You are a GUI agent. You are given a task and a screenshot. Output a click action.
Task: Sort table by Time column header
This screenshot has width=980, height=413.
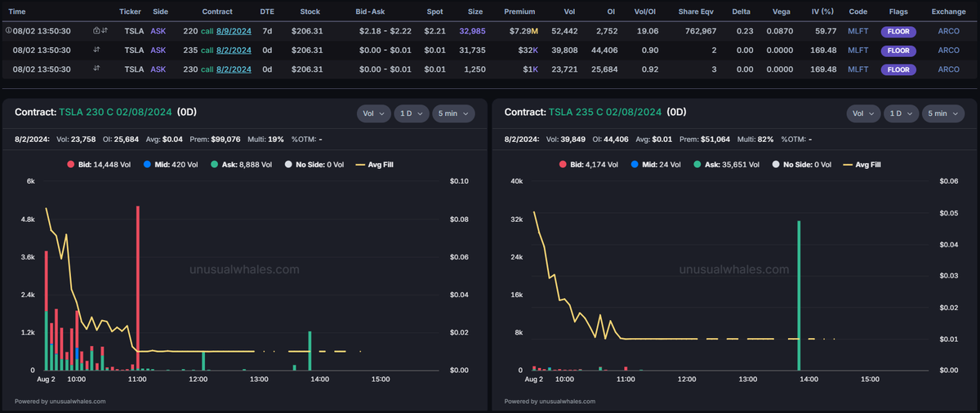click(16, 12)
